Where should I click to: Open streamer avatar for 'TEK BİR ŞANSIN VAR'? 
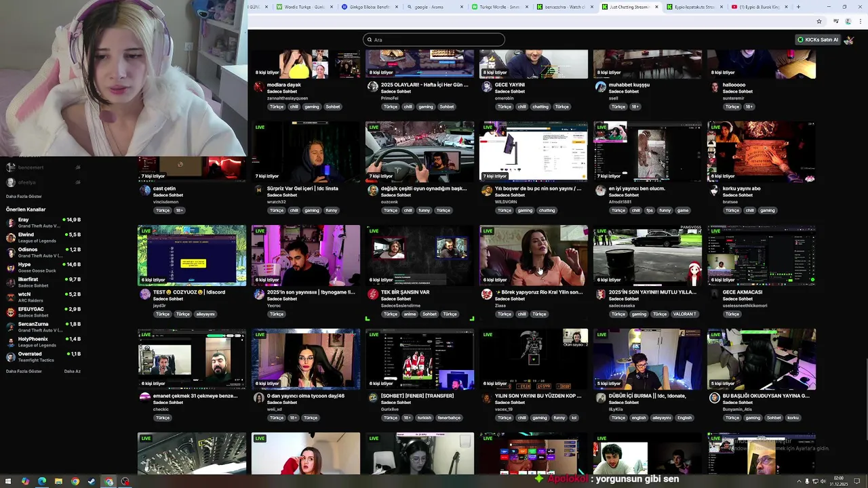click(372, 294)
